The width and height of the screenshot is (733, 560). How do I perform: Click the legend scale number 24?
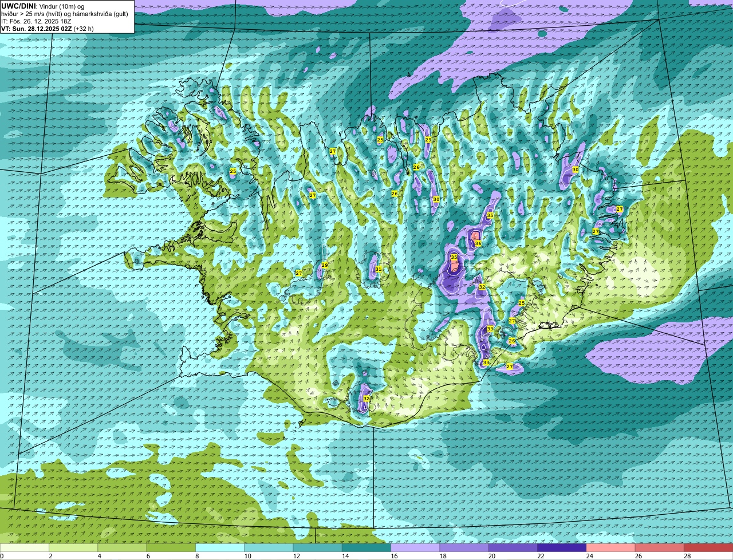[590, 556]
